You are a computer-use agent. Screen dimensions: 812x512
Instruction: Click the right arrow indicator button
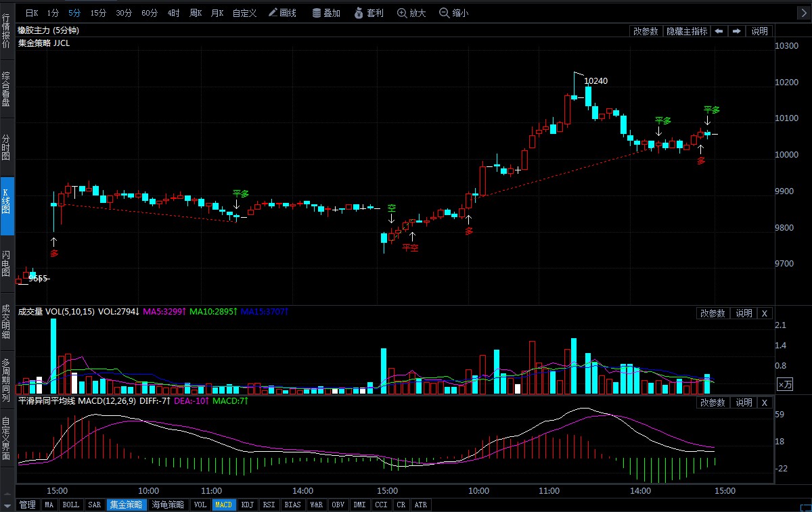tap(736, 31)
